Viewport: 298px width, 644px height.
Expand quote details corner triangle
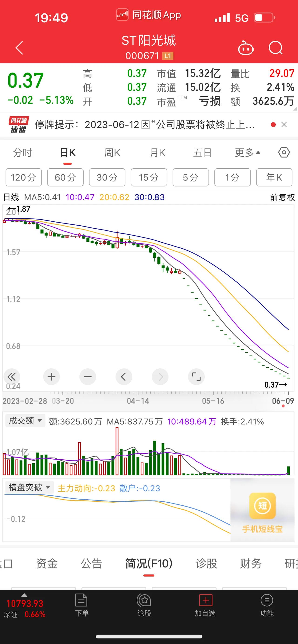(295, 109)
